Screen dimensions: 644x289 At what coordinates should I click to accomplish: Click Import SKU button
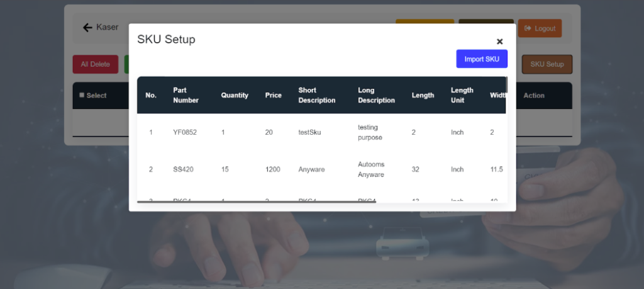[x=482, y=59]
